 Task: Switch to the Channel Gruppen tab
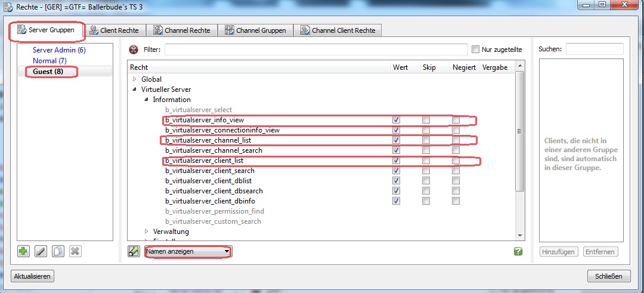coord(256,30)
